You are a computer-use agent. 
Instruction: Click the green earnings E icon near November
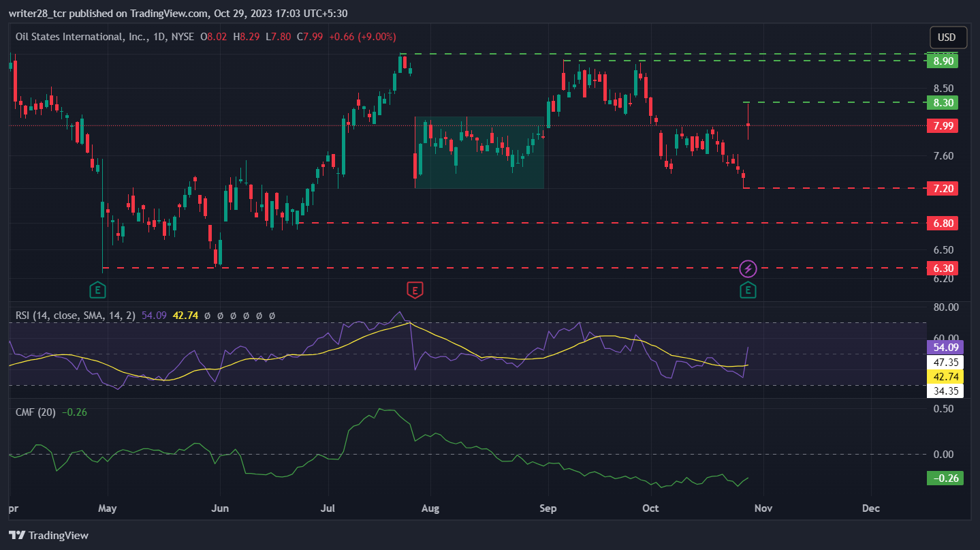748,290
